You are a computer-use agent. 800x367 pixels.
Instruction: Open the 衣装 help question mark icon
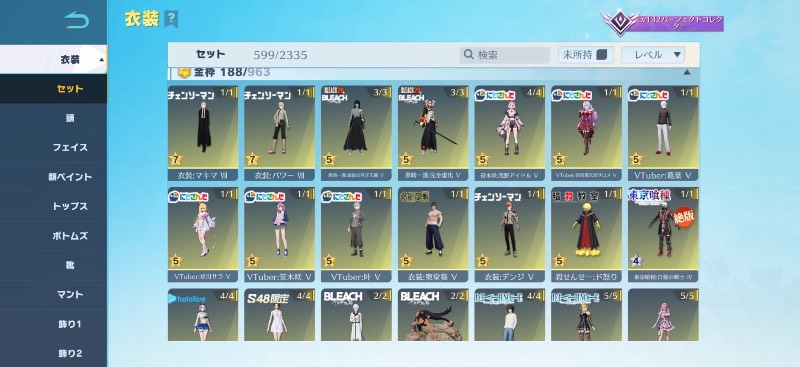pos(171,19)
